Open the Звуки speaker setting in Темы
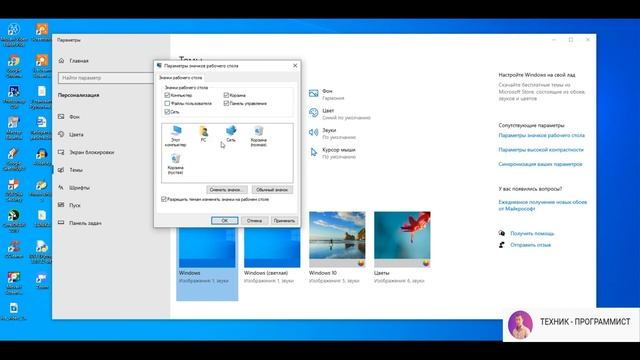 click(332, 133)
